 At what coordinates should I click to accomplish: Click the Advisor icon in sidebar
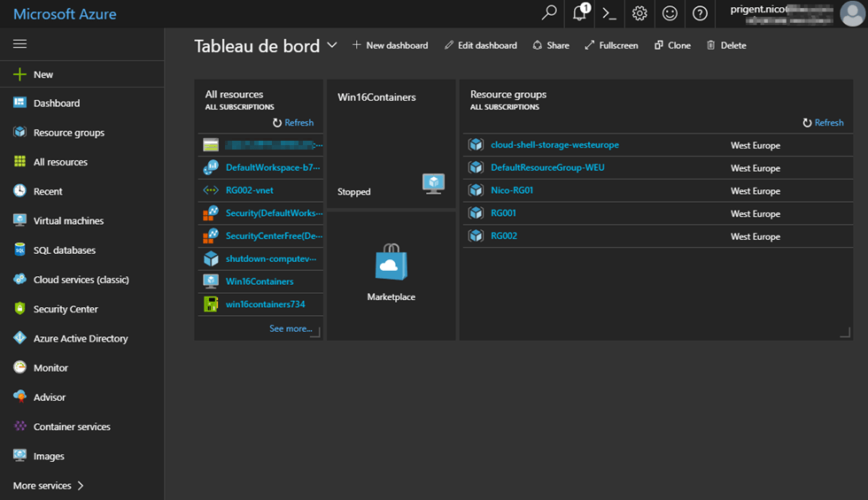(x=19, y=396)
